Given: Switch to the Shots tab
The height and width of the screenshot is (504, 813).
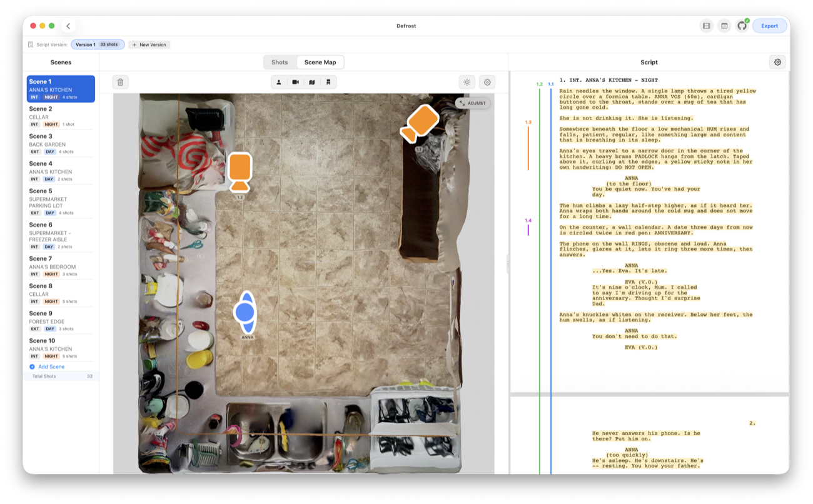Looking at the screenshot, I should click(280, 62).
